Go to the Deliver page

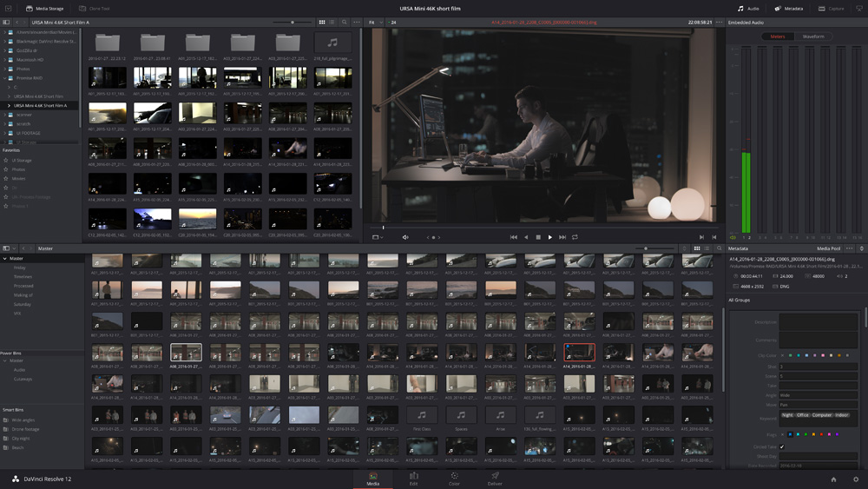pos(495,479)
